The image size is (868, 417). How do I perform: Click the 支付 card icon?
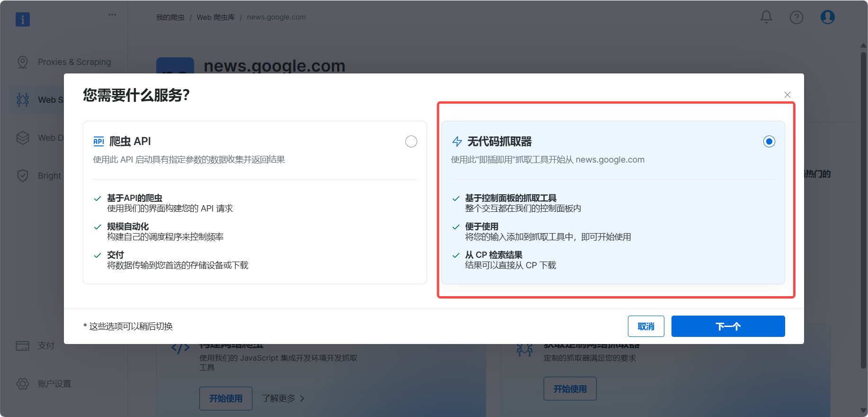point(23,345)
